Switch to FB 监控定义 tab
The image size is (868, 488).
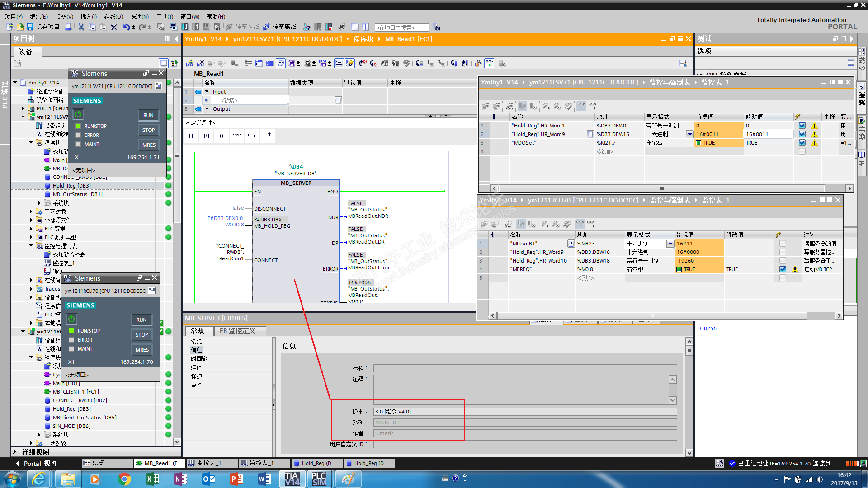237,331
